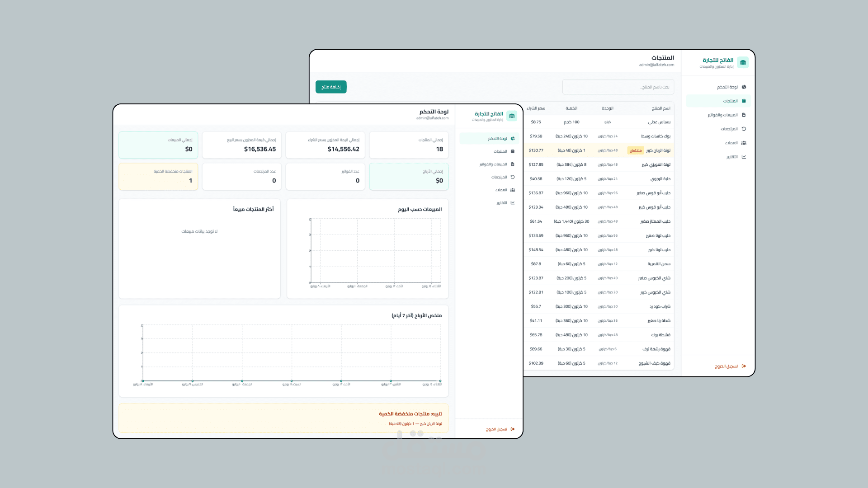This screenshot has height=488, width=868.
Task: Click the الفاتح للتجارة store logo in the dashboard window
Action: 512,116
